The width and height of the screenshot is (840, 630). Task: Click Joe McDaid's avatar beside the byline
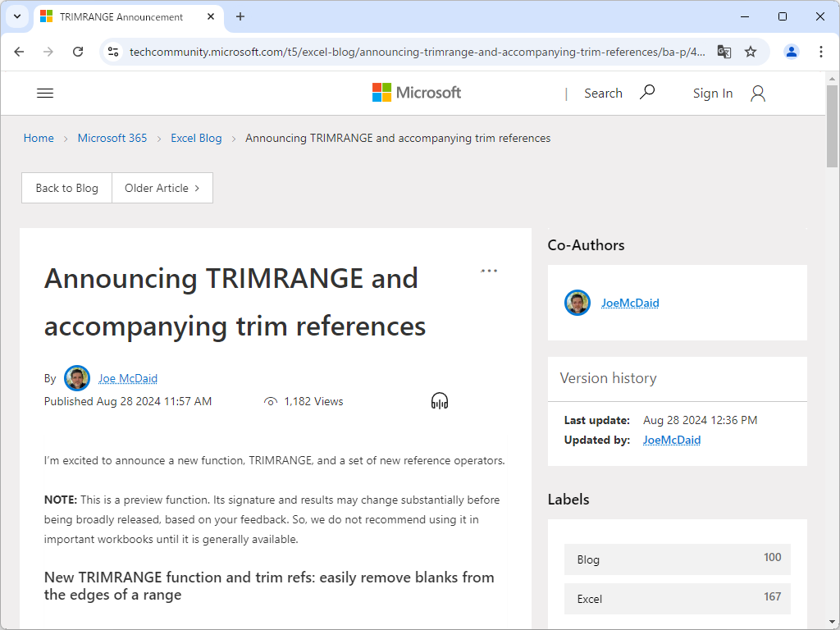77,378
